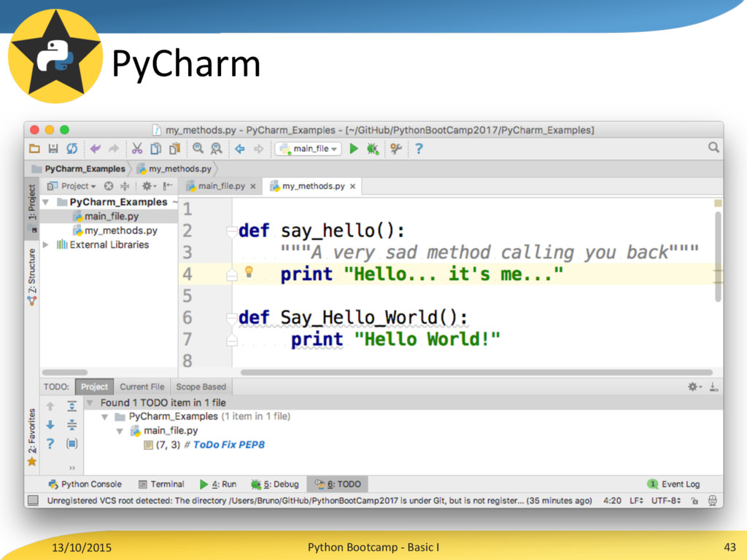This screenshot has height=560, width=747.
Task: Expand the External Libraries tree node
Action: (x=46, y=245)
